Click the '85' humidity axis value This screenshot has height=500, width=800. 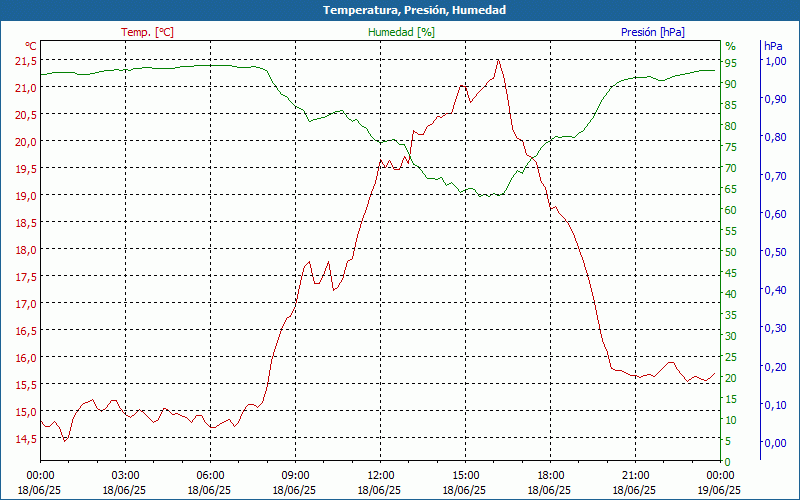(731, 105)
